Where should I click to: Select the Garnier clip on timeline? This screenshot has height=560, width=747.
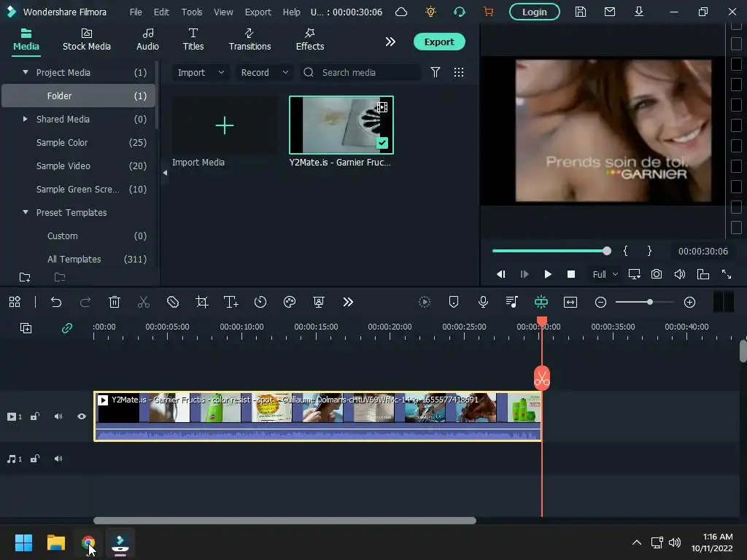317,416
